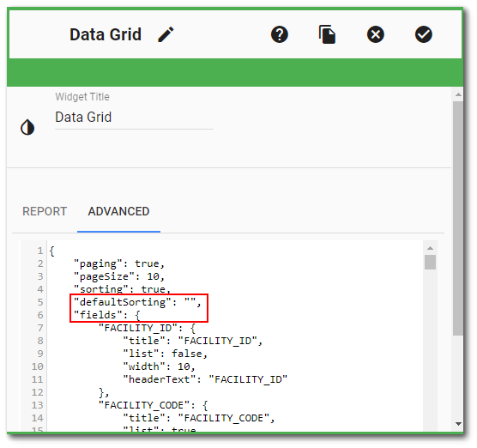Image resolution: width=477 pixels, height=448 pixels.
Task: Click the Data Grid header title
Action: click(106, 34)
